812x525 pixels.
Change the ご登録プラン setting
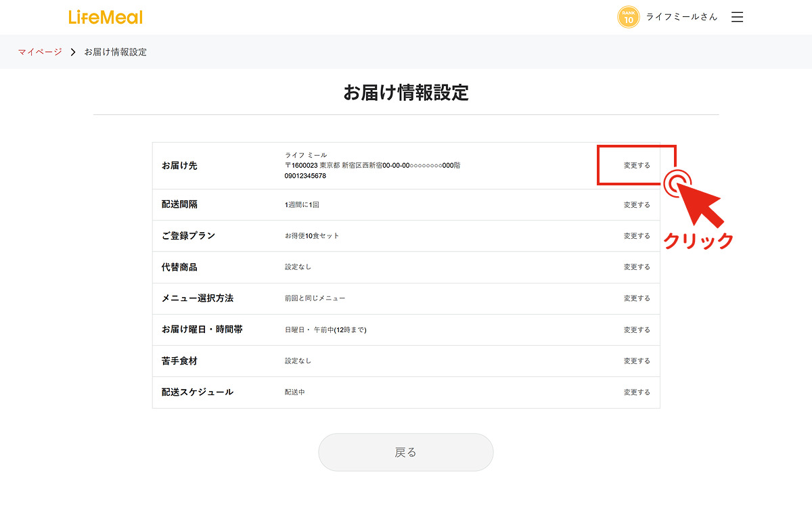pyautogui.click(x=636, y=236)
